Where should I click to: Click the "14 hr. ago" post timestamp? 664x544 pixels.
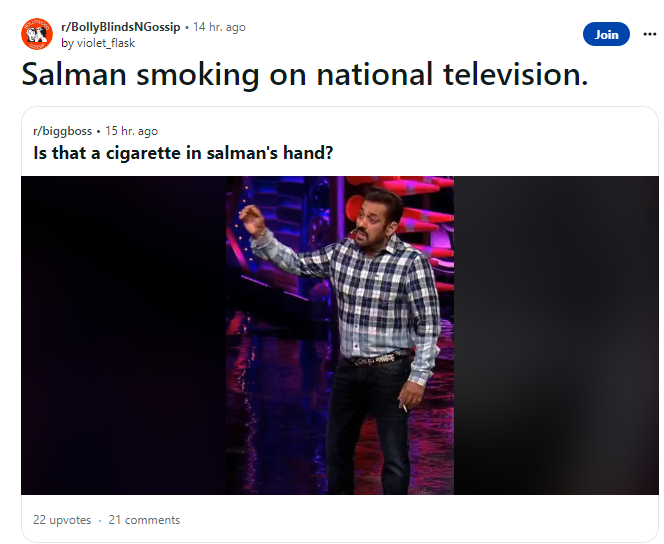tap(219, 27)
